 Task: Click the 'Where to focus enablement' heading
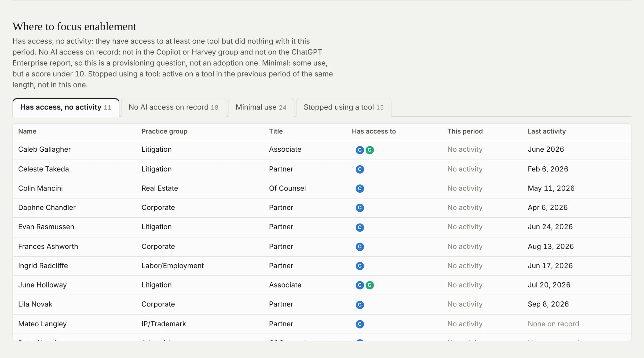[x=74, y=27]
